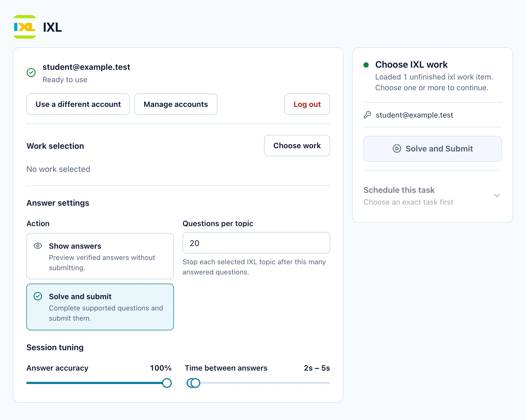Click the 'Session tuning' heading
This screenshot has width=526, height=420.
(55, 347)
